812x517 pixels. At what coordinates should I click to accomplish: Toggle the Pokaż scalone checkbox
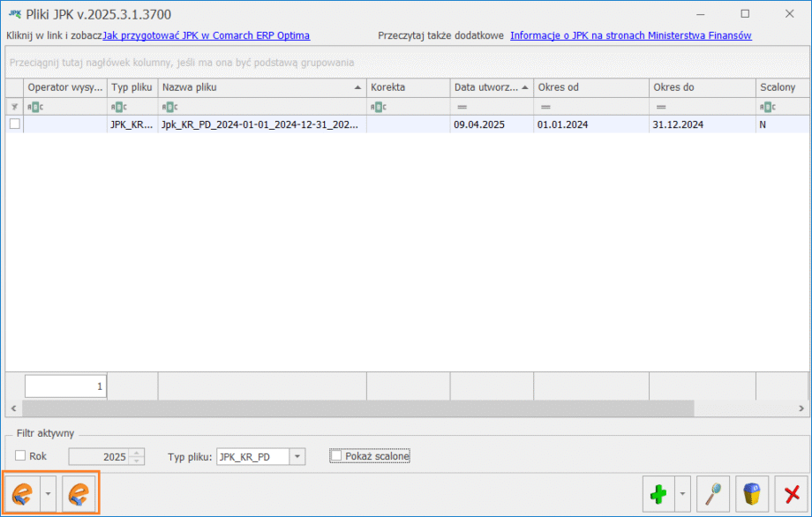(336, 455)
